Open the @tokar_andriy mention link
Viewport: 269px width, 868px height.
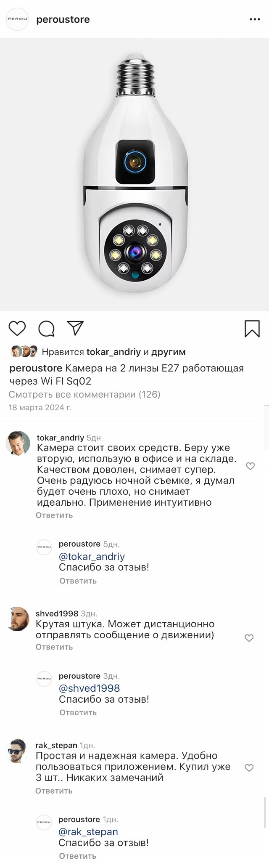pyautogui.click(x=92, y=557)
